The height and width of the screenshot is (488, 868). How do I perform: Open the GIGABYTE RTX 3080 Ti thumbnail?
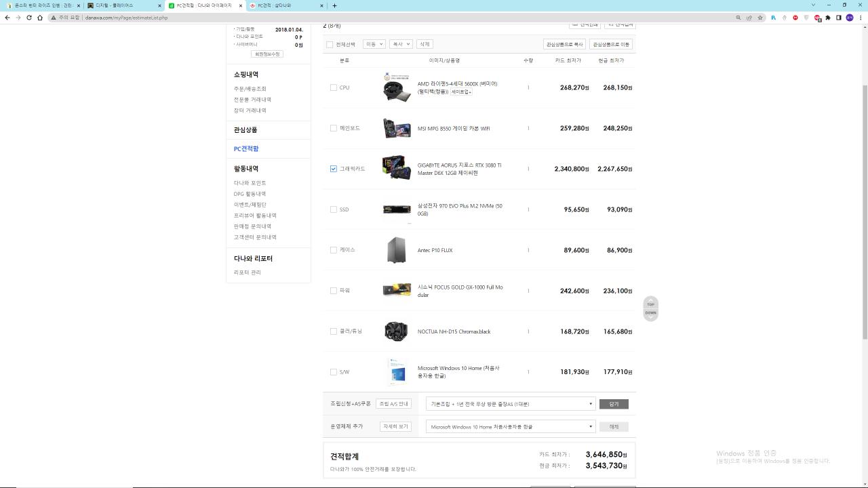click(397, 167)
